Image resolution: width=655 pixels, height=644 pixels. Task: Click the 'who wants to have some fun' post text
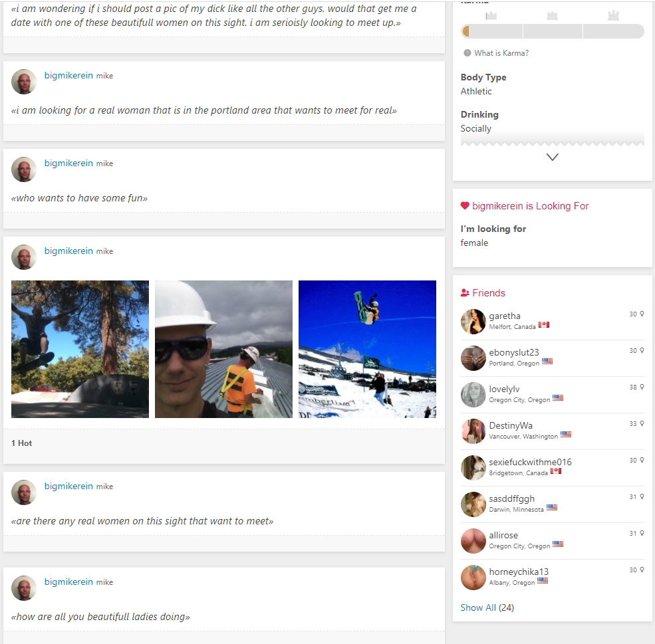(x=79, y=198)
